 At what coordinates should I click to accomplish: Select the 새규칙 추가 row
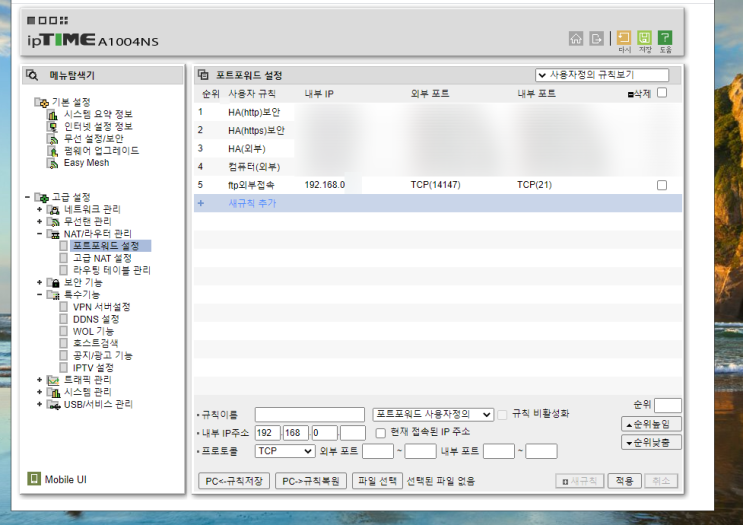coord(438,203)
